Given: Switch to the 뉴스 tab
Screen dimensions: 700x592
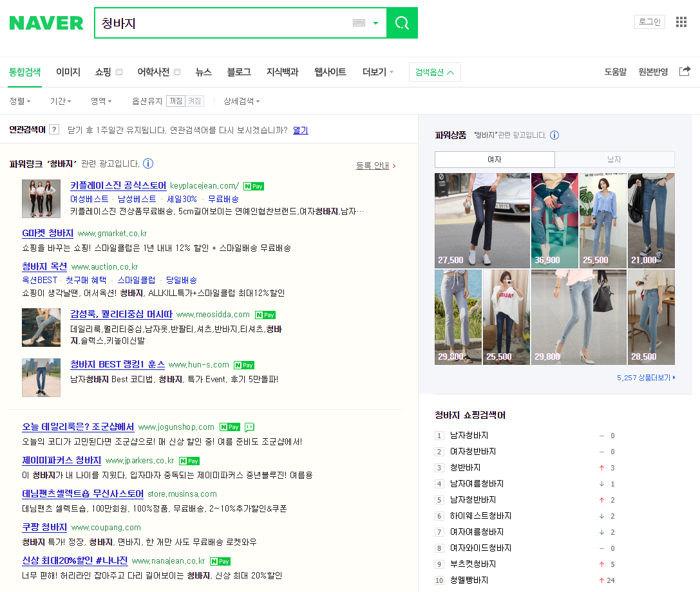Looking at the screenshot, I should 203,72.
